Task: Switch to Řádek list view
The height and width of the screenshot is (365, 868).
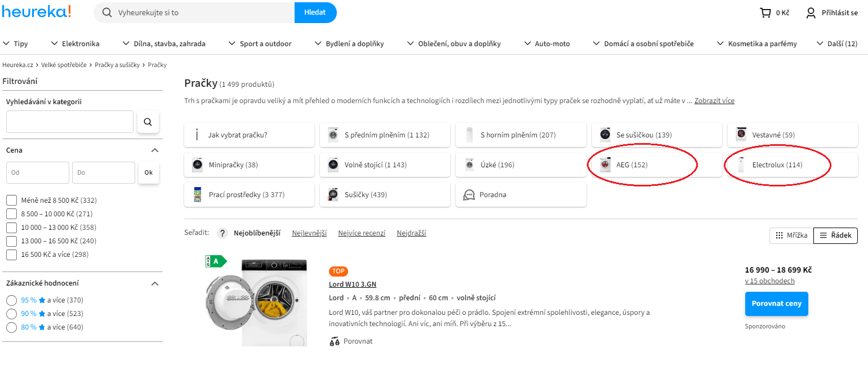Action: 835,235
